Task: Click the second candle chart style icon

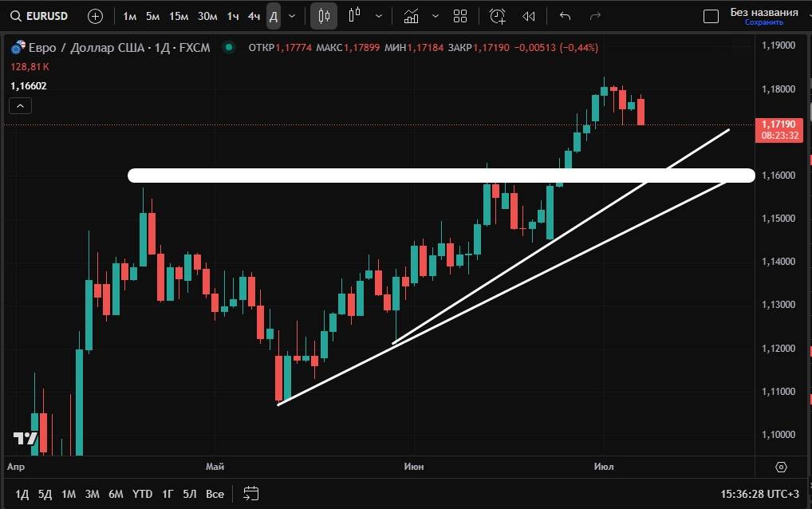Action: tap(355, 15)
